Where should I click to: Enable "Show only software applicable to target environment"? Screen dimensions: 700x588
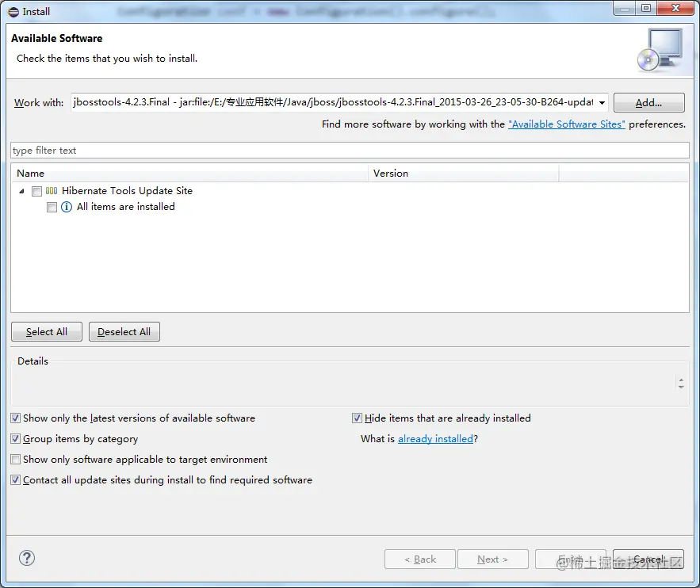click(x=15, y=459)
